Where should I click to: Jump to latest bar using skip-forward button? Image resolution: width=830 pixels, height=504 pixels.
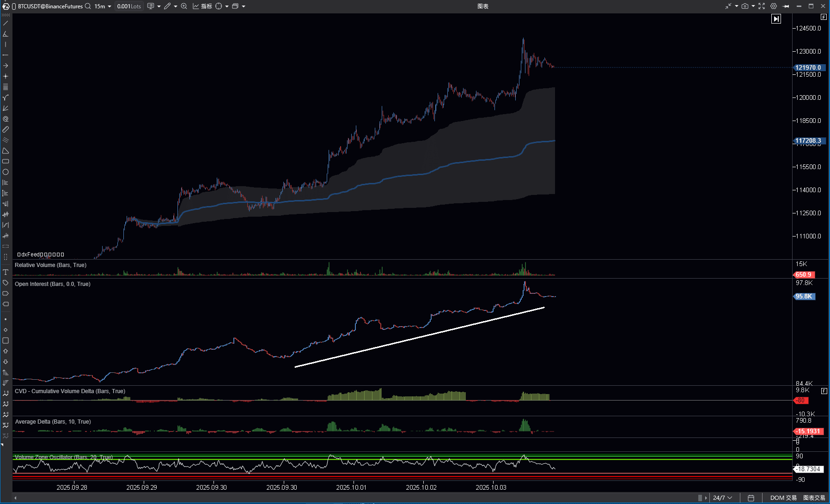click(x=776, y=19)
